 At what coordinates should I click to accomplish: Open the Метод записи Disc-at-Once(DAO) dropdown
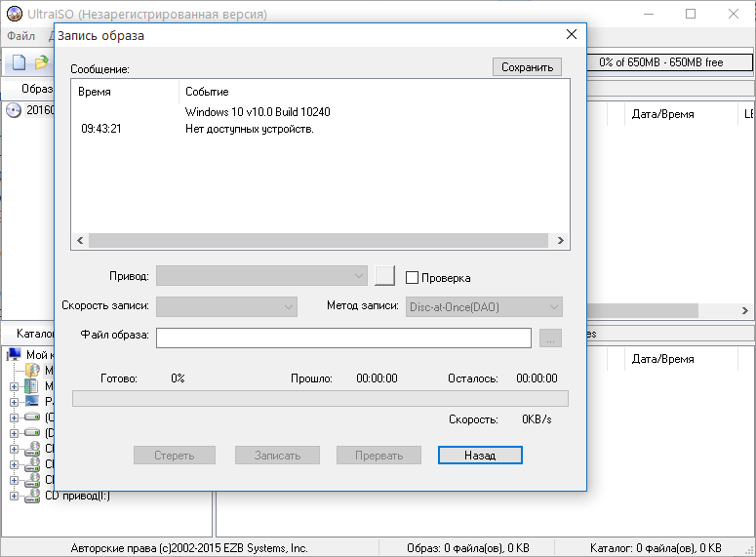pos(484,306)
